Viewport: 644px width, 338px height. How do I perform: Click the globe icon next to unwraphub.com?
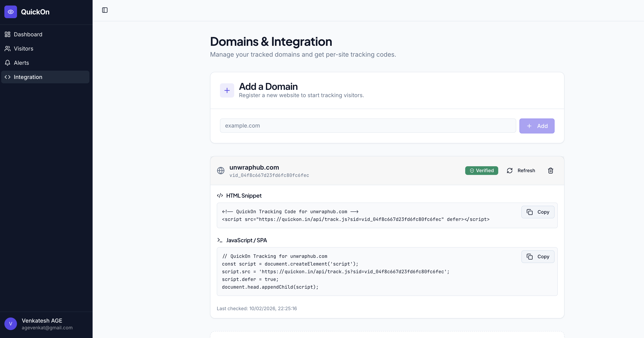click(221, 171)
